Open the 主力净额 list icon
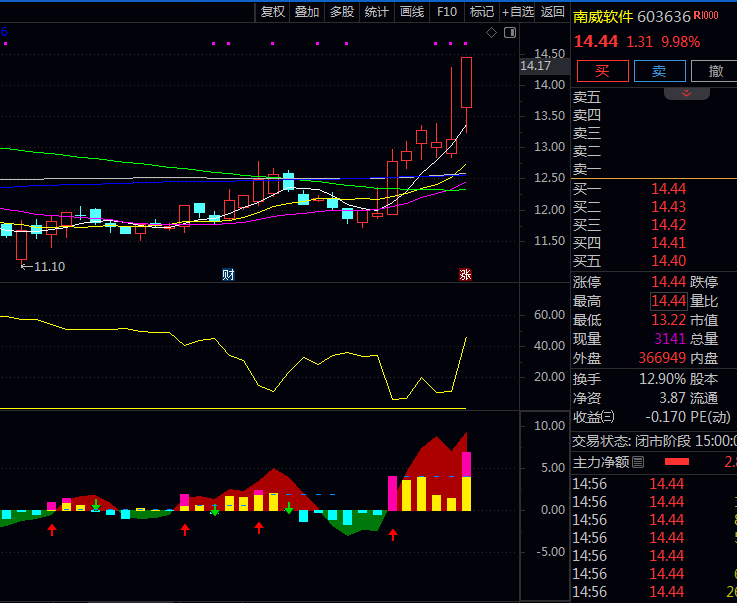 coord(637,461)
